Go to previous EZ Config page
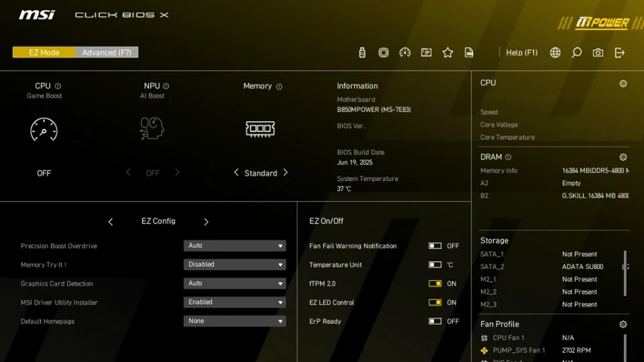Image resolution: width=644 pixels, height=362 pixels. tap(110, 222)
